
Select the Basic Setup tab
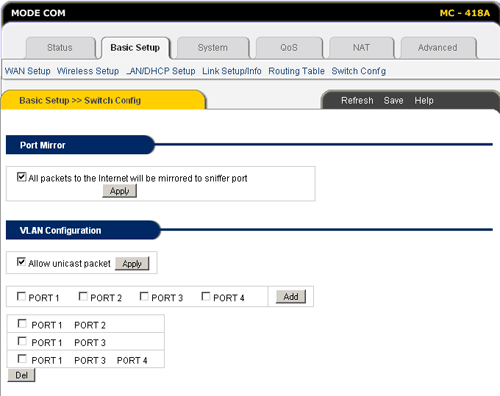[135, 48]
